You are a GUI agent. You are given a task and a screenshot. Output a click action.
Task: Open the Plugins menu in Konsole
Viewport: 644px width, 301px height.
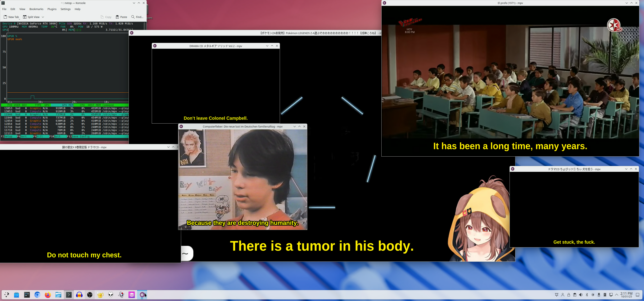point(52,9)
